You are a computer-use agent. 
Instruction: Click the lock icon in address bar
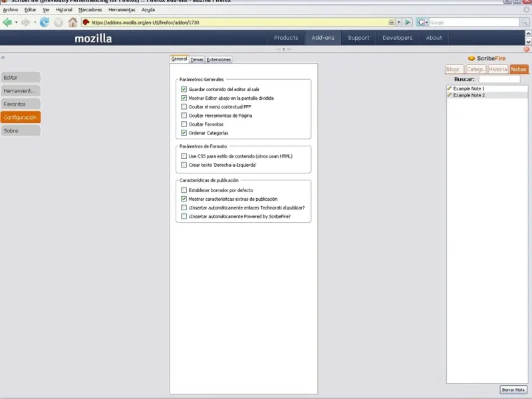pos(391,23)
